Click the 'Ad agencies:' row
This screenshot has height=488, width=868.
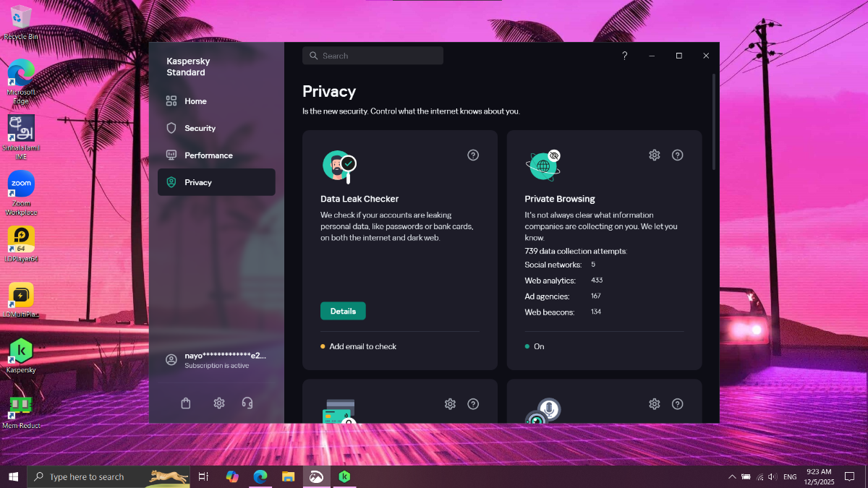tap(563, 296)
